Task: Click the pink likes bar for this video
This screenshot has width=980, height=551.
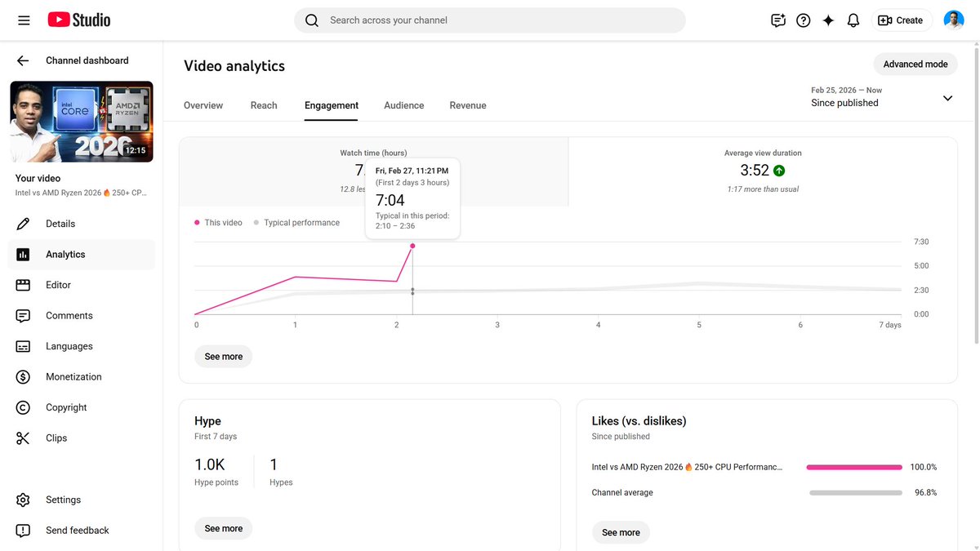Action: [x=854, y=468]
